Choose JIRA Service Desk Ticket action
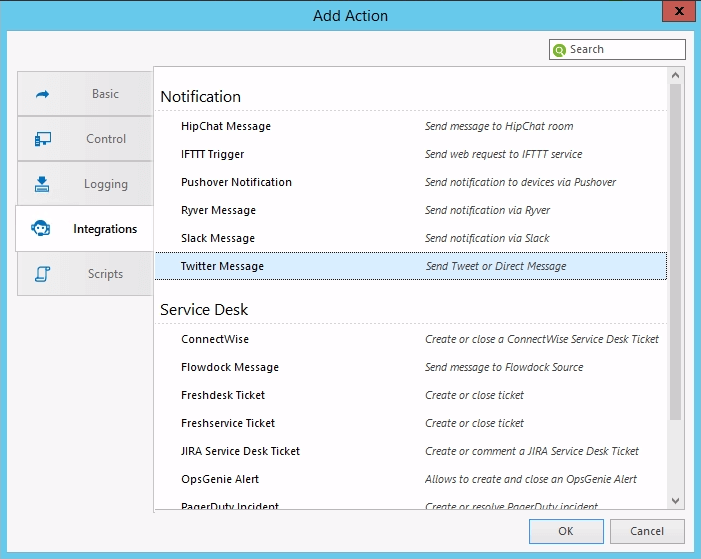 point(240,451)
